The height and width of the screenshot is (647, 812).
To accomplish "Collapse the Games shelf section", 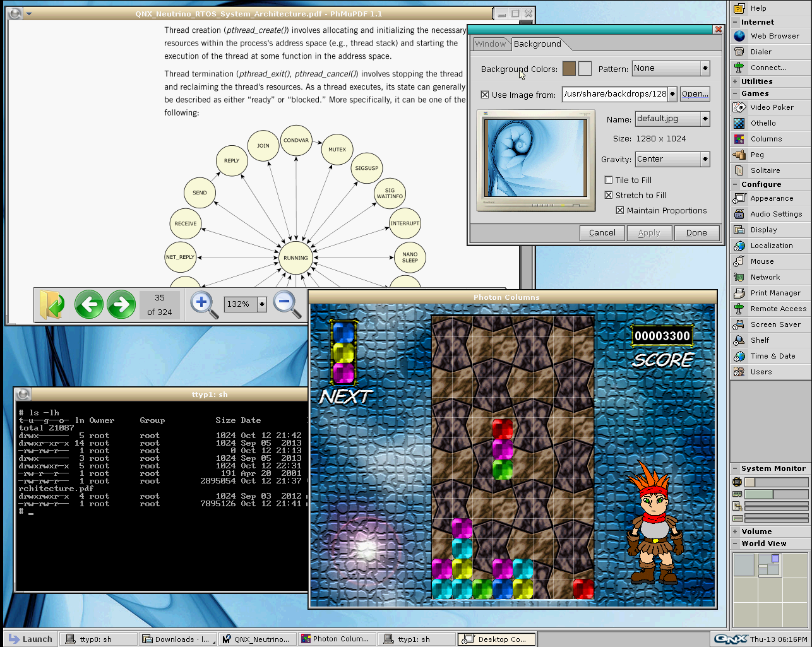I will point(736,93).
